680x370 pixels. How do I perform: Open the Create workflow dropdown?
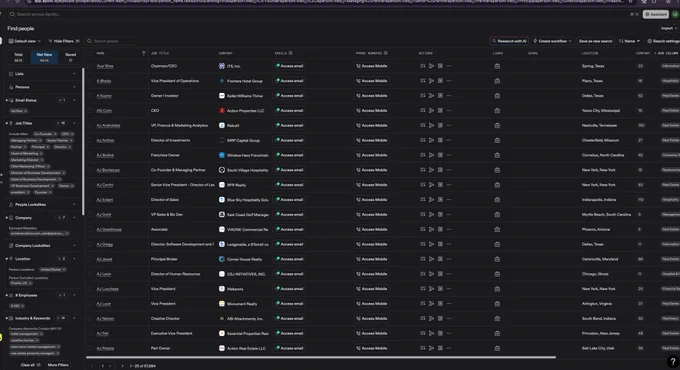pyautogui.click(x=552, y=41)
